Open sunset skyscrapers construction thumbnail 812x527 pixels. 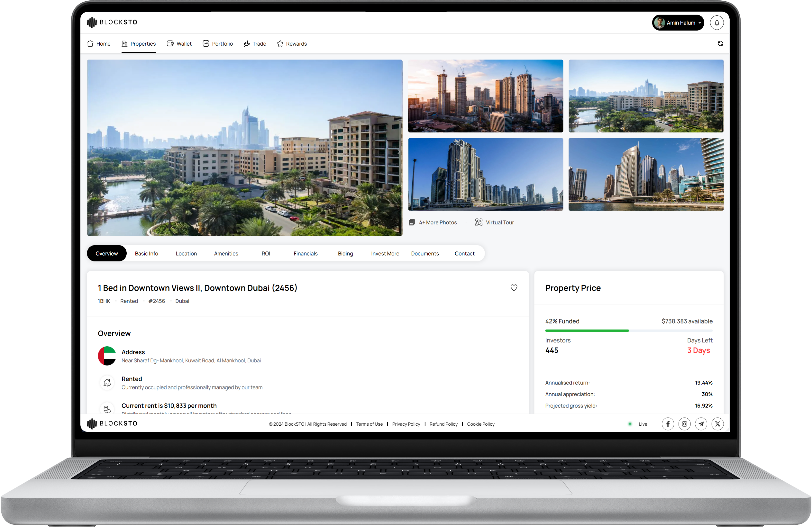[486, 96]
